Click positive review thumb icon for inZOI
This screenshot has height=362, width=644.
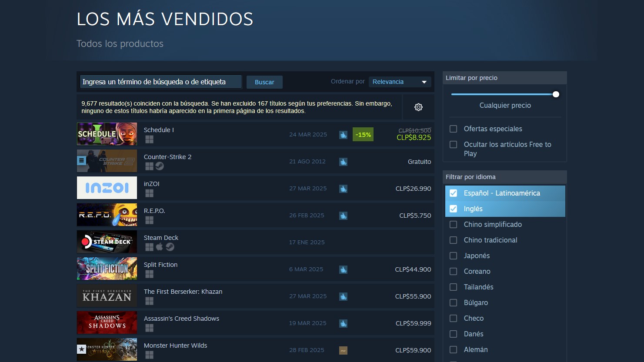(x=343, y=189)
